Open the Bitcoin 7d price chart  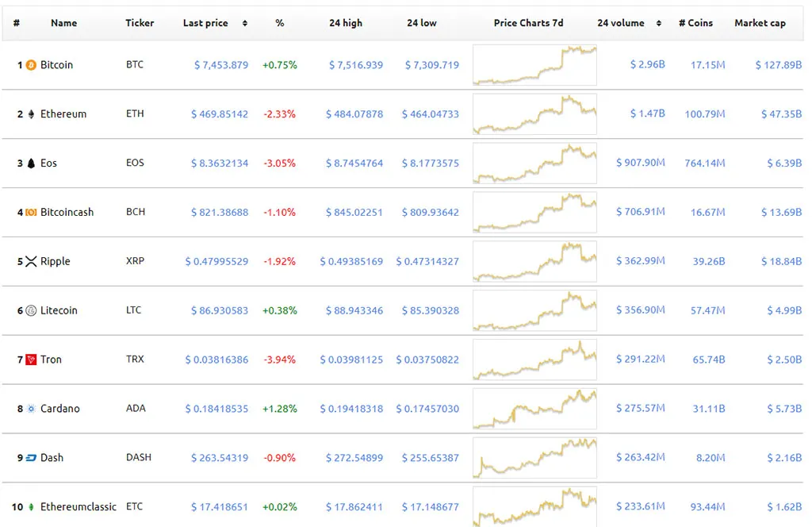(534, 65)
